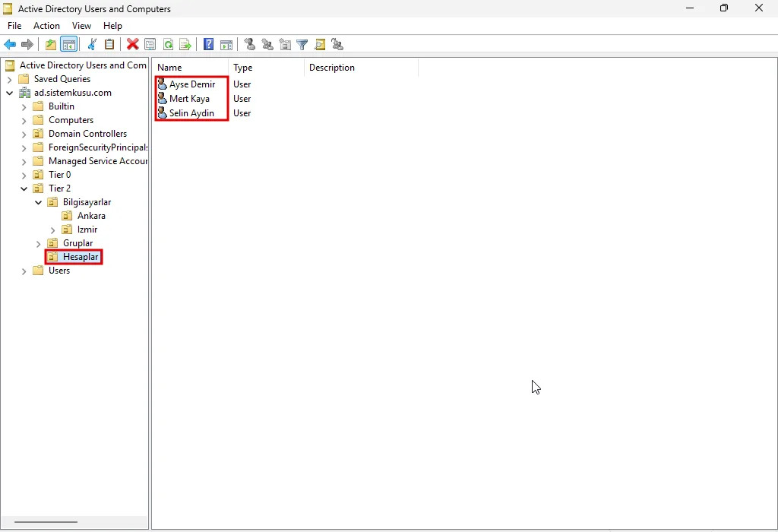Click the Mert Kaya user icon
Image resolution: width=778 pixels, height=532 pixels.
(x=163, y=98)
